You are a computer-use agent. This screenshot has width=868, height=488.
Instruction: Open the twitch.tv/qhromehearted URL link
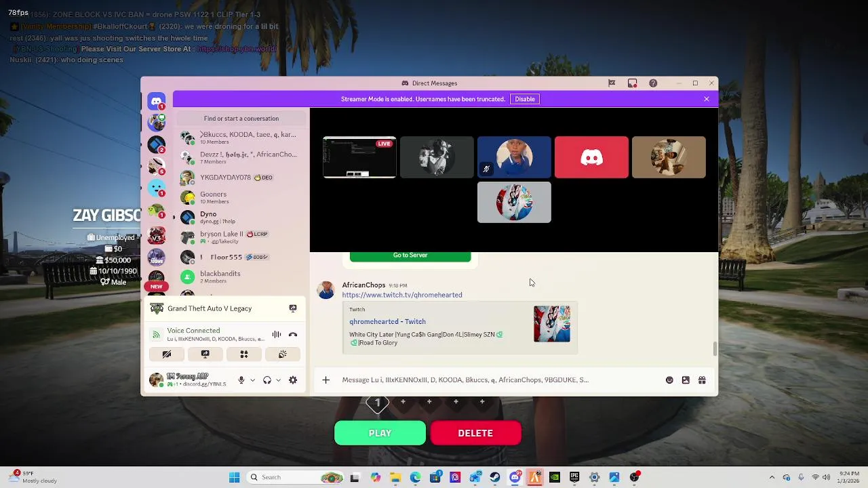[x=402, y=295]
